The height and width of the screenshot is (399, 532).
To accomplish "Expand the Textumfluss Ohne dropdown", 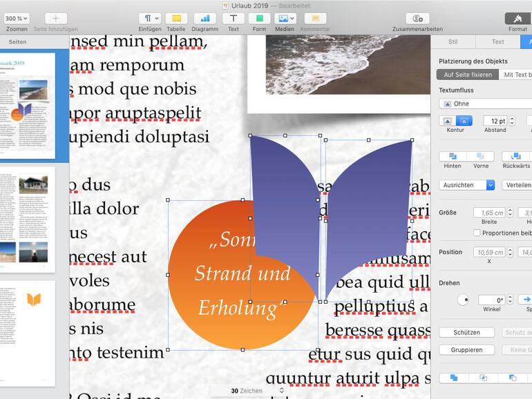I will [485, 104].
